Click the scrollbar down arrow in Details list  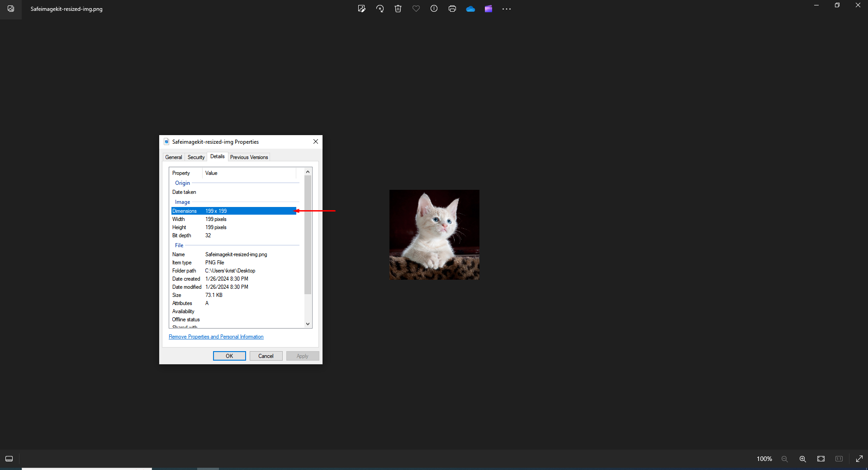coord(308,324)
